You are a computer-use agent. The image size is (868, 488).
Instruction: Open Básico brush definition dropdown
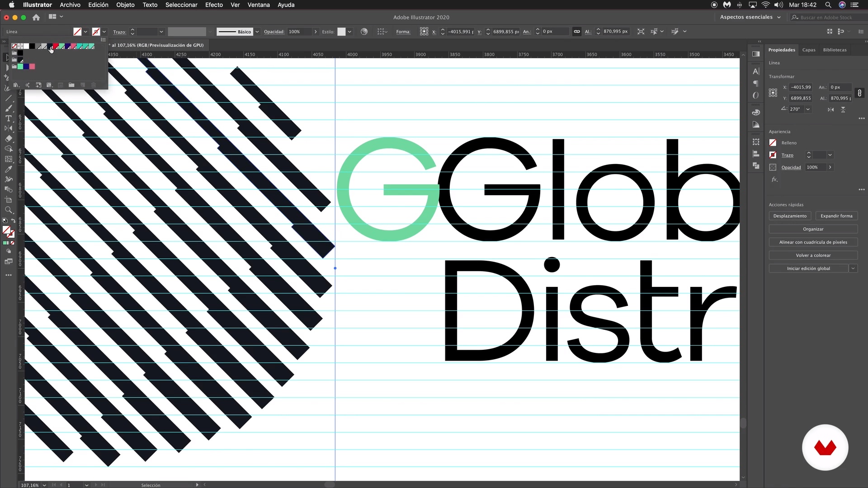point(257,32)
